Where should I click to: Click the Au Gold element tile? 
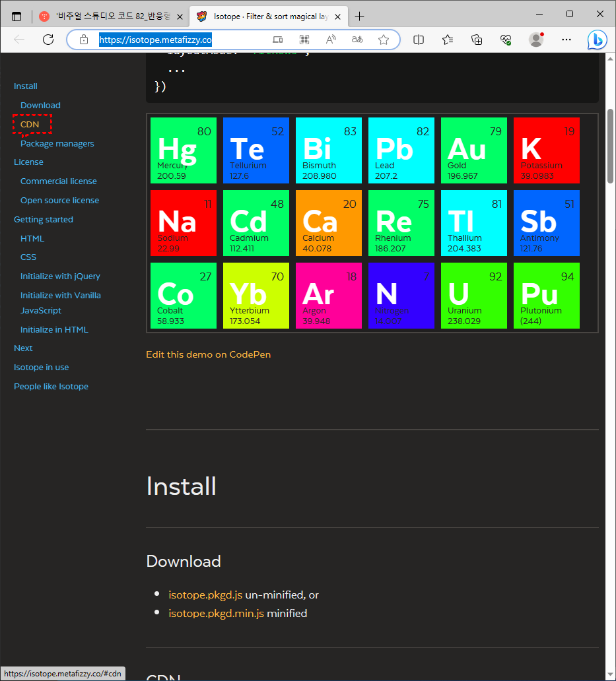point(473,150)
